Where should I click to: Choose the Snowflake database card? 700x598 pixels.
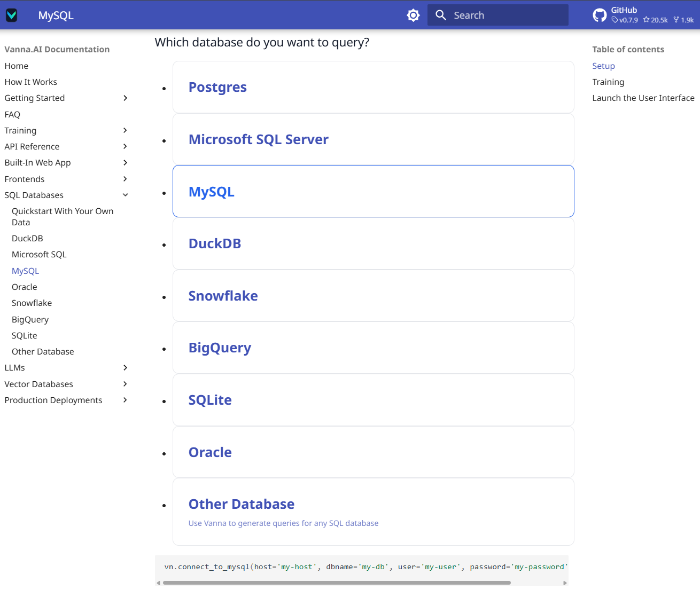[x=373, y=296]
